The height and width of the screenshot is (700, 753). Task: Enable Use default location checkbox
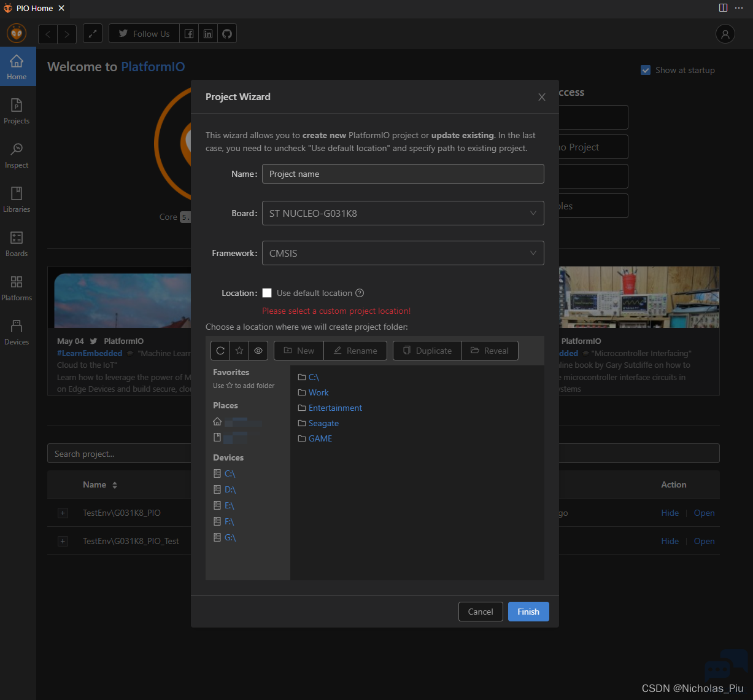267,293
